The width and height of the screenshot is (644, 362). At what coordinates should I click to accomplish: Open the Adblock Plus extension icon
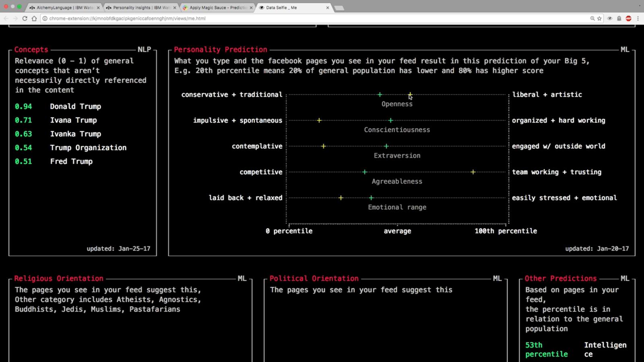pos(629,19)
